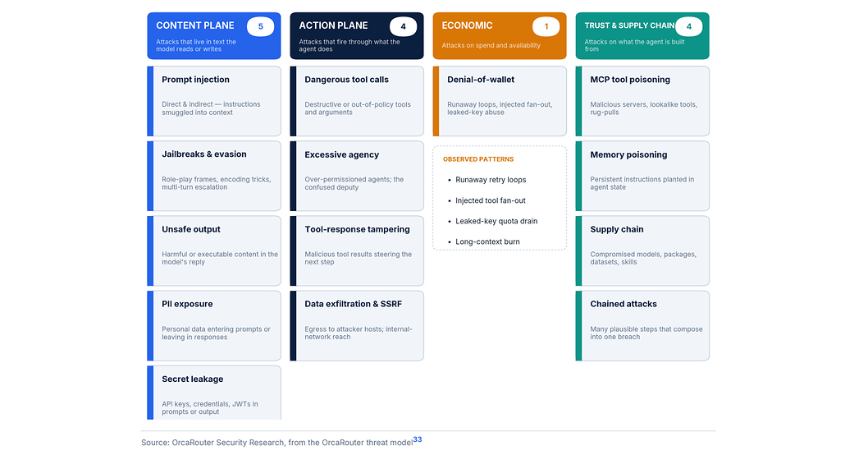Click 'Persistent instructions planted' description
Screen dimensions: 868x455
[x=642, y=183]
